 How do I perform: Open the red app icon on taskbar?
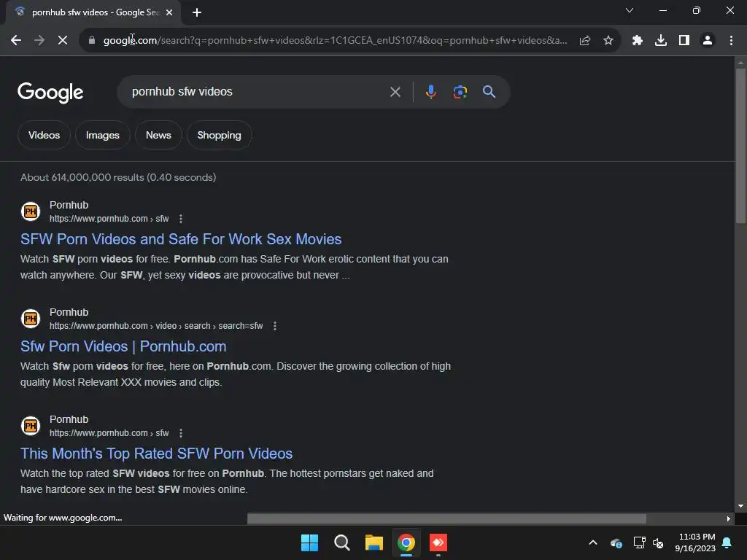(438, 542)
